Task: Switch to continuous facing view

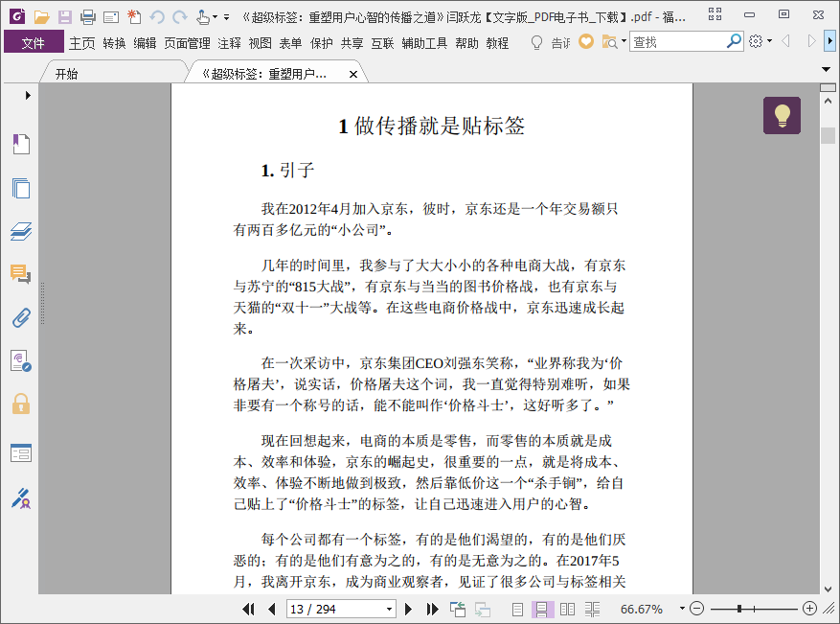Action: [593, 610]
